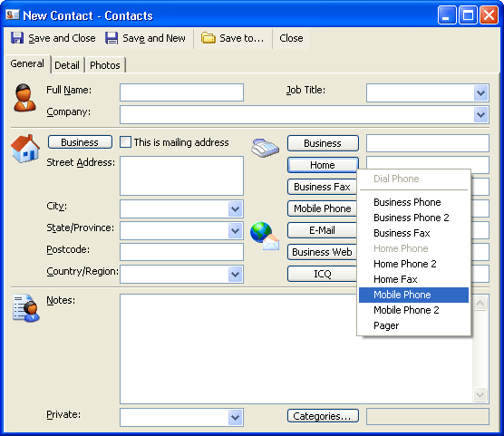The width and height of the screenshot is (504, 436).
Task: Click the Save and Close floppy icon
Action: (17, 38)
